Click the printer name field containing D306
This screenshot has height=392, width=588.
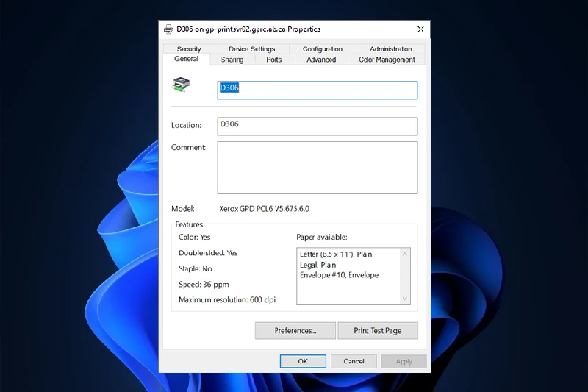(318, 90)
